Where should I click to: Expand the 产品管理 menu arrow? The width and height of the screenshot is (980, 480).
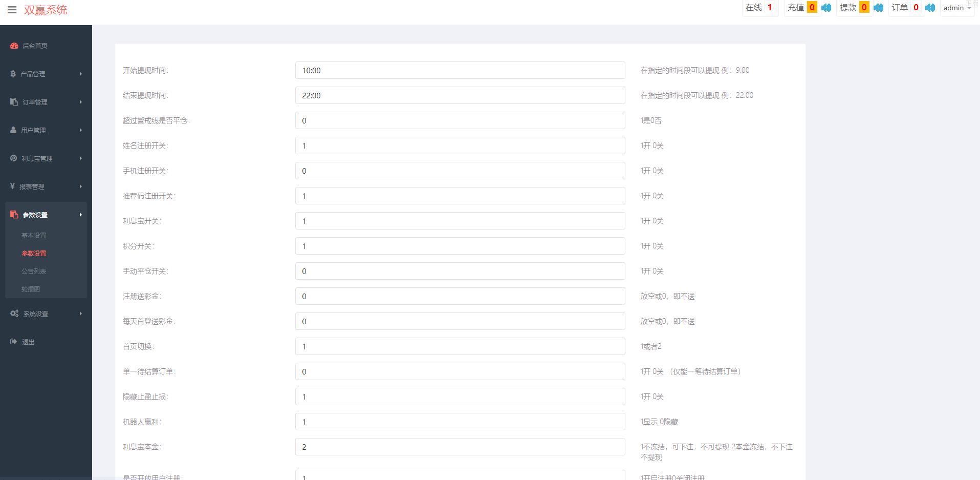81,74
